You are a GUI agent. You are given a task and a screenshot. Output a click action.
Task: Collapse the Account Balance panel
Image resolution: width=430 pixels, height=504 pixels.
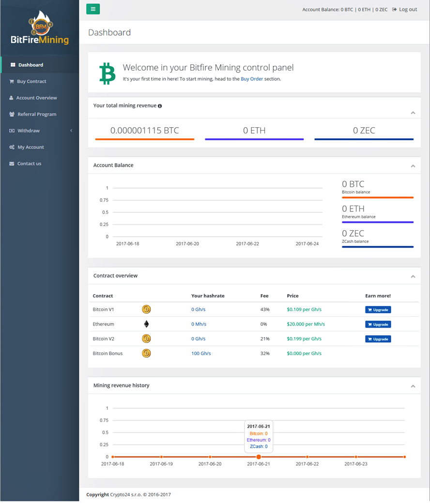413,166
